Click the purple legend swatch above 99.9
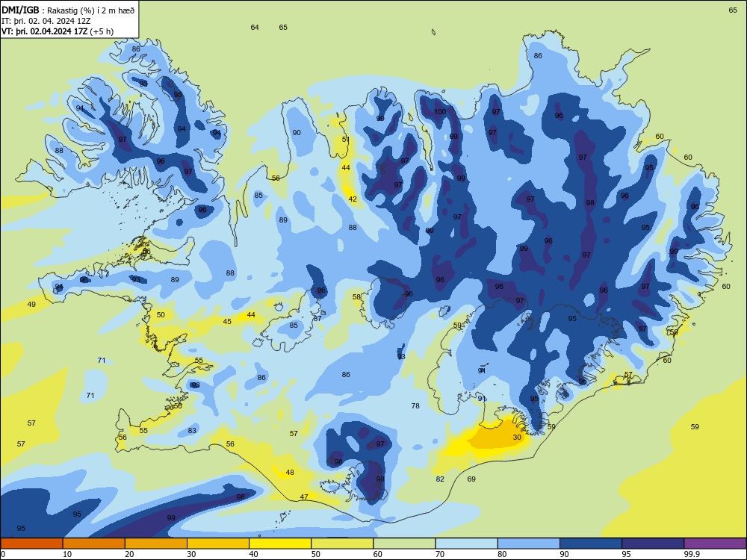Screen dimensions: 747x560 [x=715, y=544]
